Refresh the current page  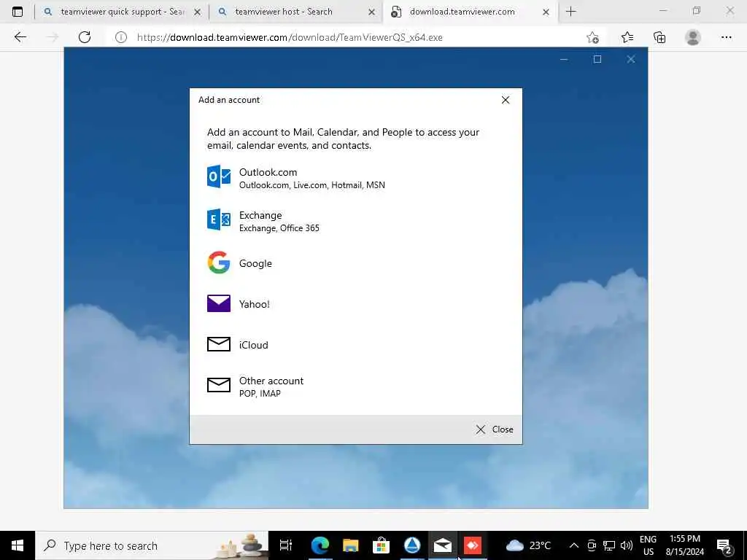pyautogui.click(x=85, y=37)
